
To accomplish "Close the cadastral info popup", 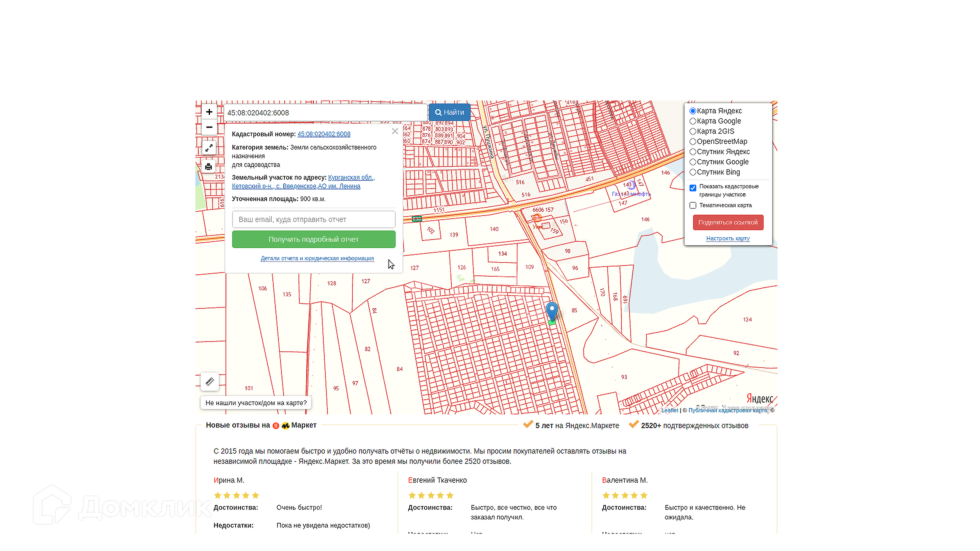I will (x=395, y=132).
